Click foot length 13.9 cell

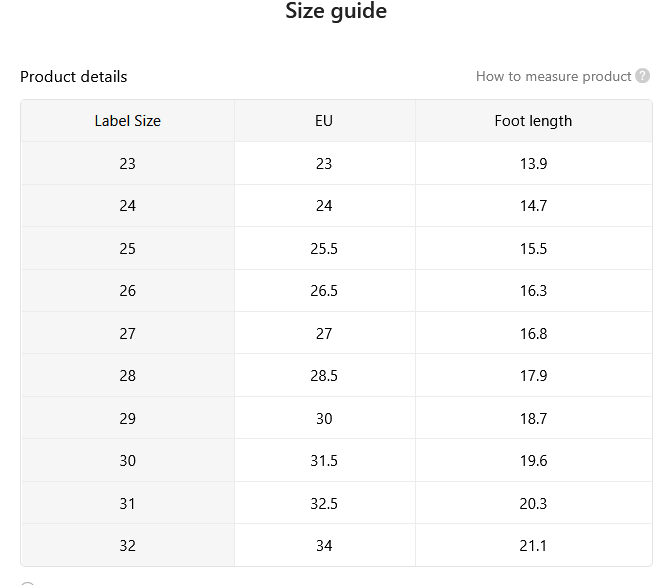tap(533, 164)
